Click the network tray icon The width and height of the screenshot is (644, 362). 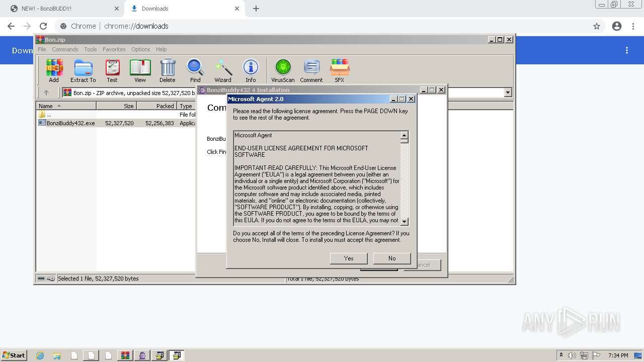584,355
